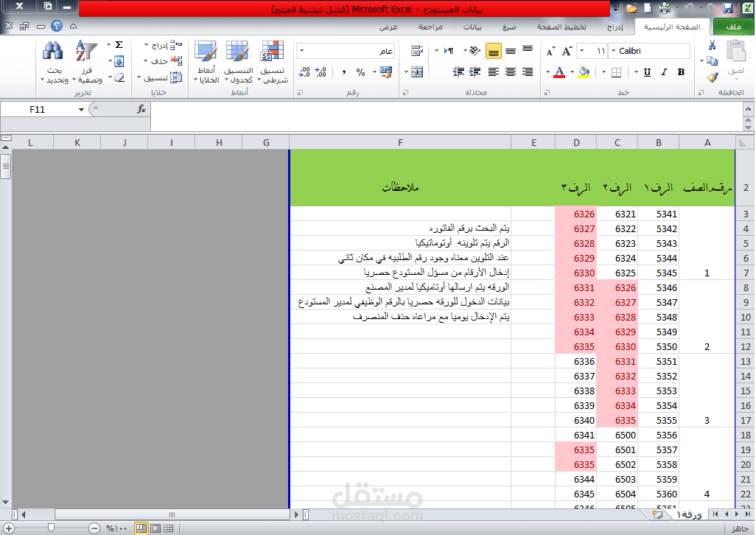Open Conditional Formatting (تنسيق شرطي)
756x535 pixels.
click(273, 62)
